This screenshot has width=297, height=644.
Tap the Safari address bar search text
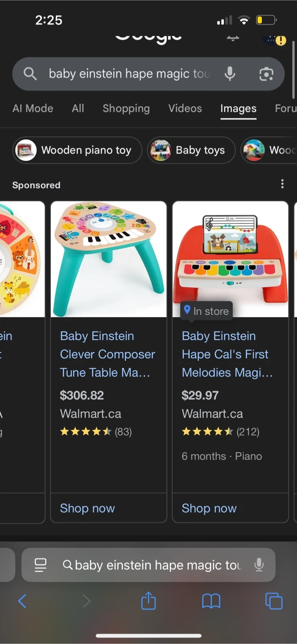pyautogui.click(x=158, y=565)
